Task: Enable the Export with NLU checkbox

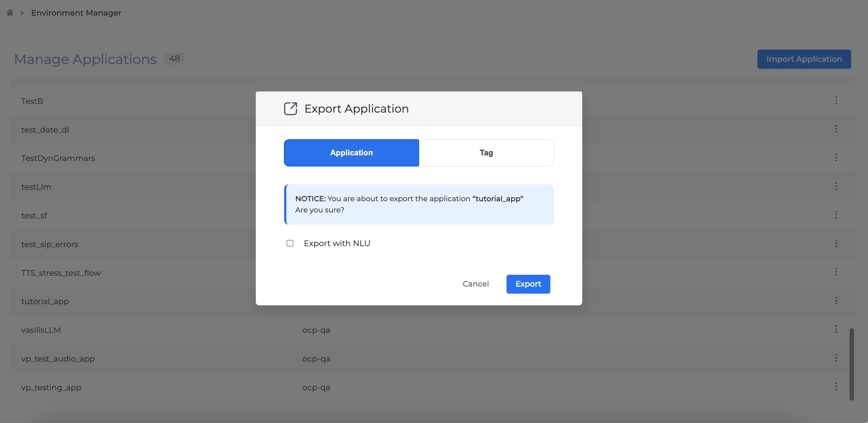Action: pos(290,243)
